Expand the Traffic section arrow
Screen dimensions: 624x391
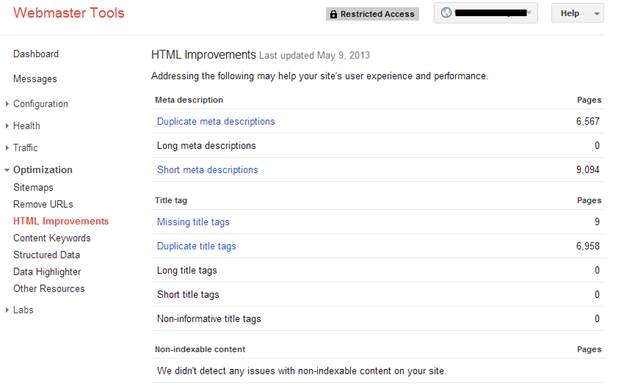click(7, 148)
